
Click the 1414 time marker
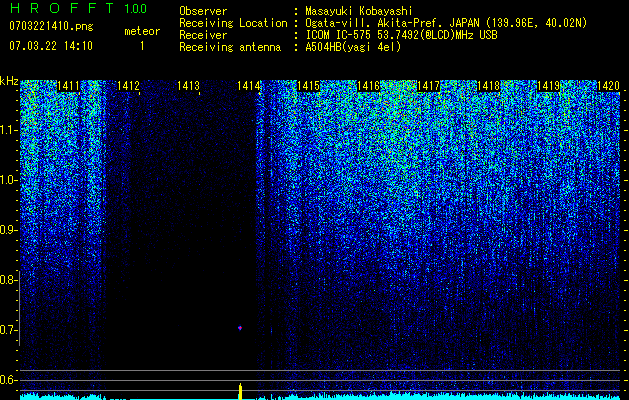pos(248,86)
